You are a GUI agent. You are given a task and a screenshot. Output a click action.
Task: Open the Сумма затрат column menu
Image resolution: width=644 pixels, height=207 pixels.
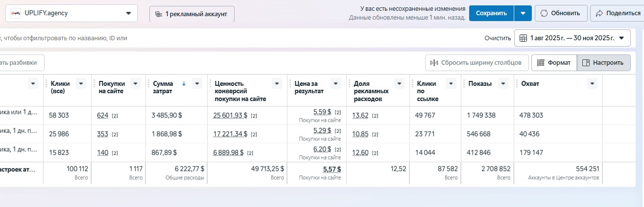coord(197,83)
